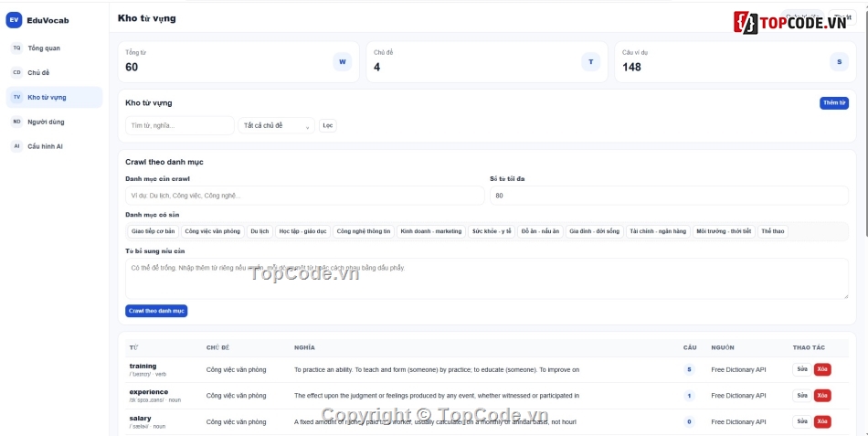The height and width of the screenshot is (436, 868).
Task: Click the example sentences value 148
Action: coord(631,67)
